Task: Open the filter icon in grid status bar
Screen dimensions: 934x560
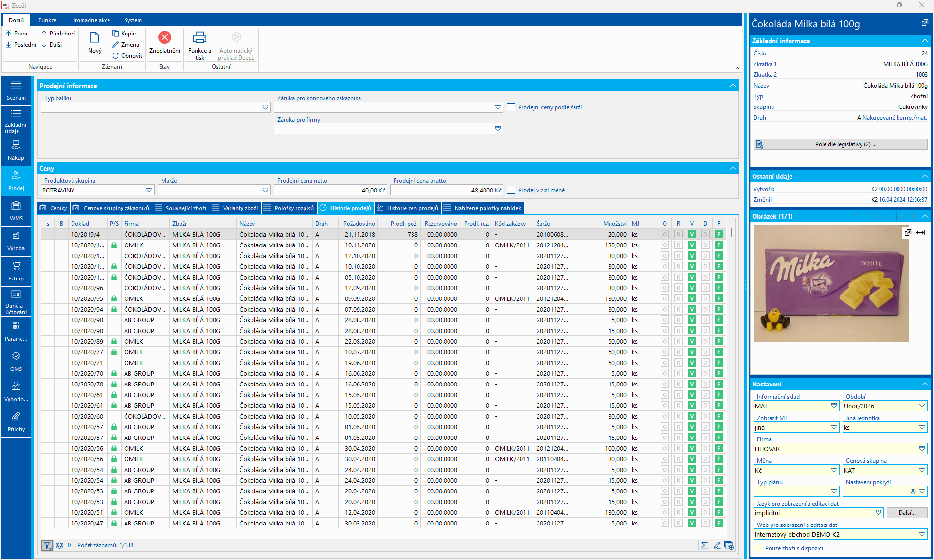Action: (x=47, y=545)
